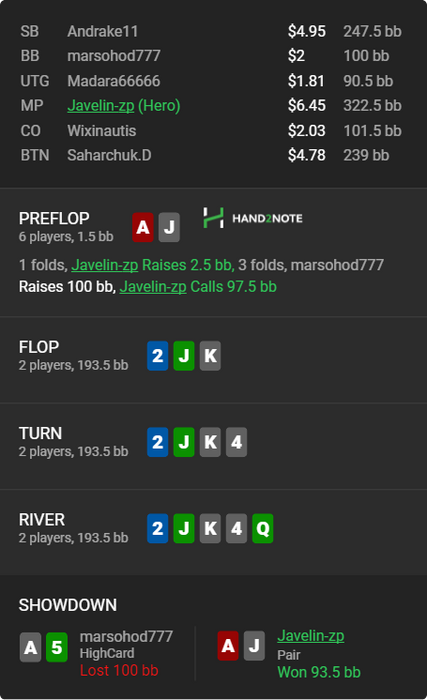Click the TURN section heading
427x700 pixels.
(41, 433)
